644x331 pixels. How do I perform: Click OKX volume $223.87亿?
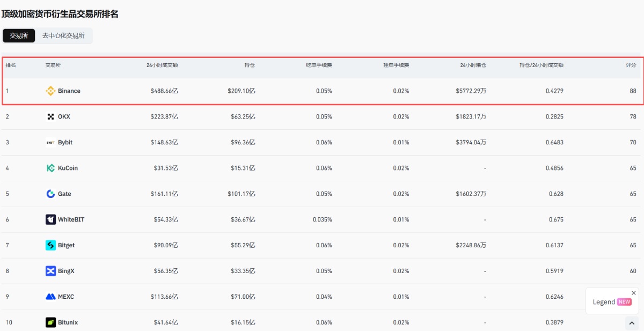point(164,117)
